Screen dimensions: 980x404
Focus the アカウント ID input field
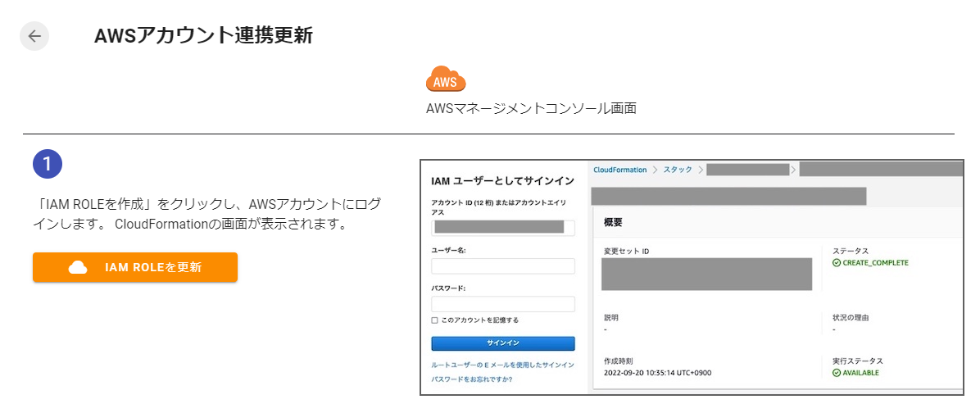502,227
